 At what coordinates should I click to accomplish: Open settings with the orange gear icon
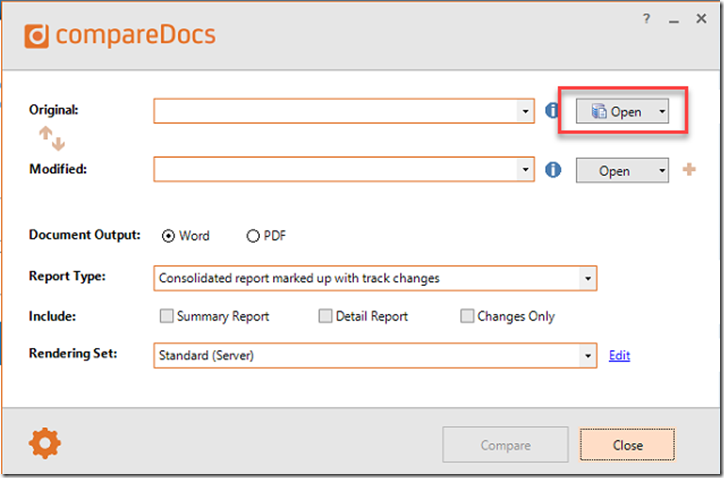pyautogui.click(x=44, y=443)
